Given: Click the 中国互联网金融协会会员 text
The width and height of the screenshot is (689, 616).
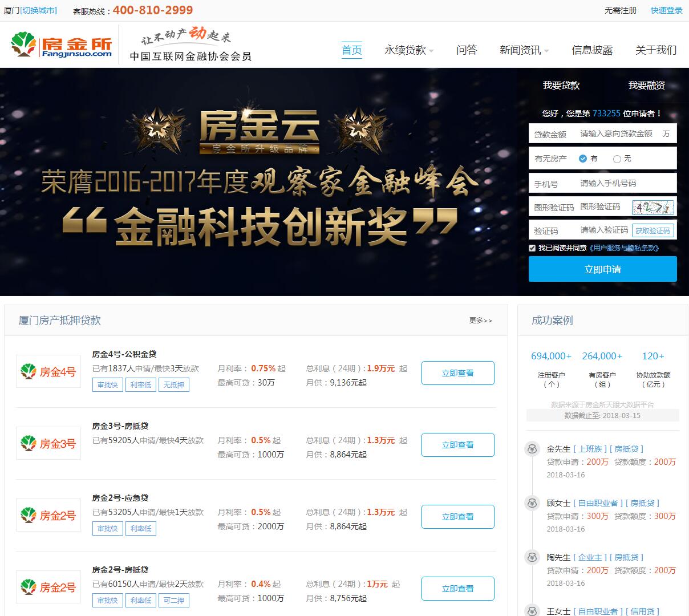Looking at the screenshot, I should coord(191,56).
